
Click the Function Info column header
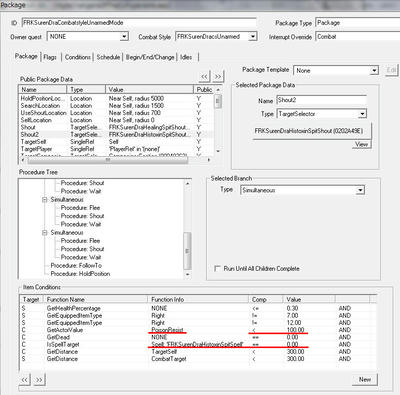tap(198, 299)
